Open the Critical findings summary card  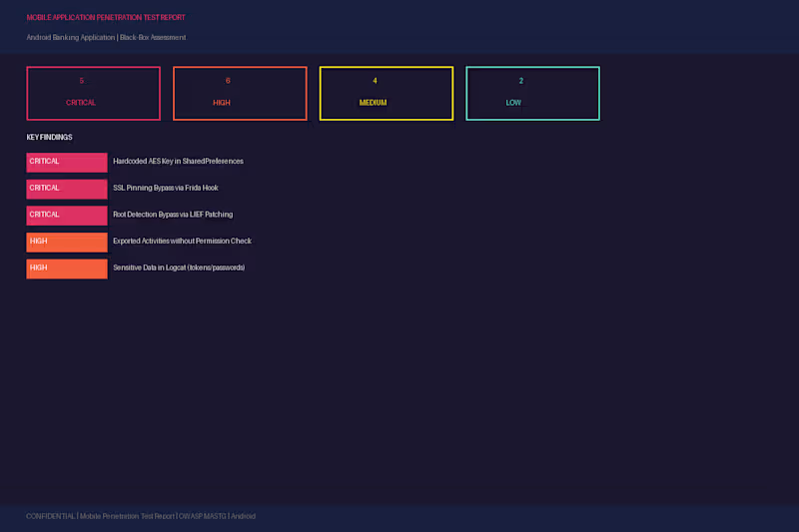[x=93, y=93]
